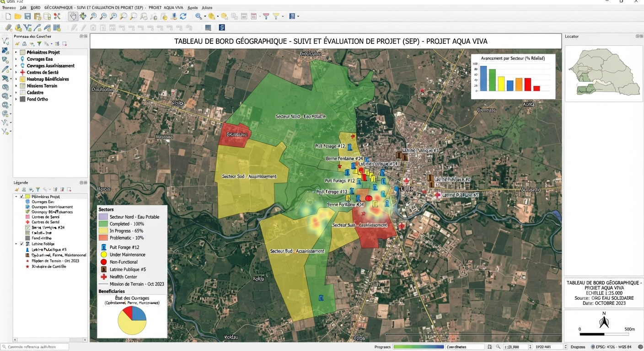Click the Senegal overview map in Locator panel

tap(604, 71)
